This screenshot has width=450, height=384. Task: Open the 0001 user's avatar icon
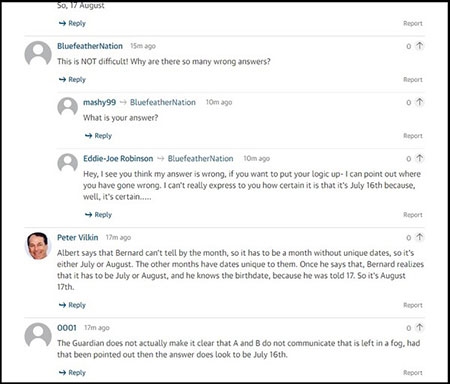[x=38, y=335]
